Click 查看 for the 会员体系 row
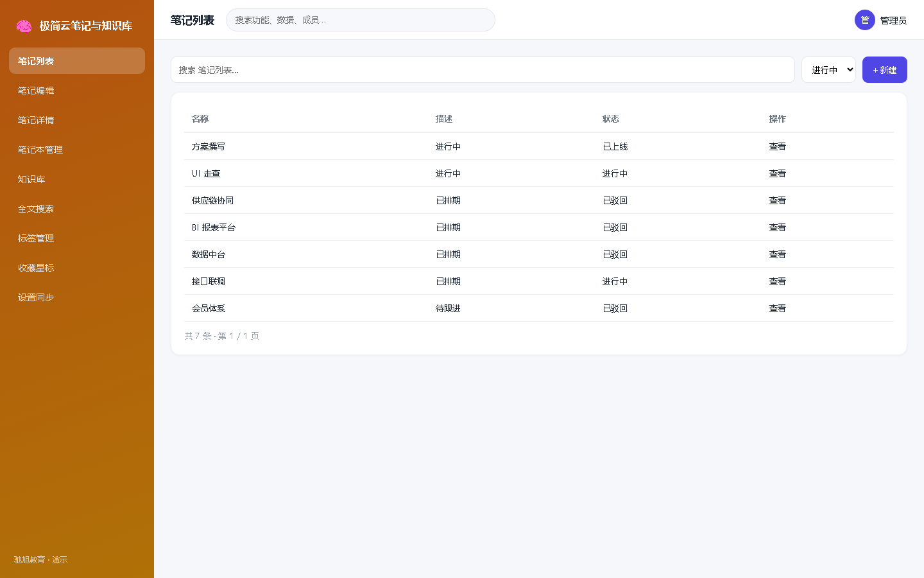924x578 pixels. [x=777, y=308]
